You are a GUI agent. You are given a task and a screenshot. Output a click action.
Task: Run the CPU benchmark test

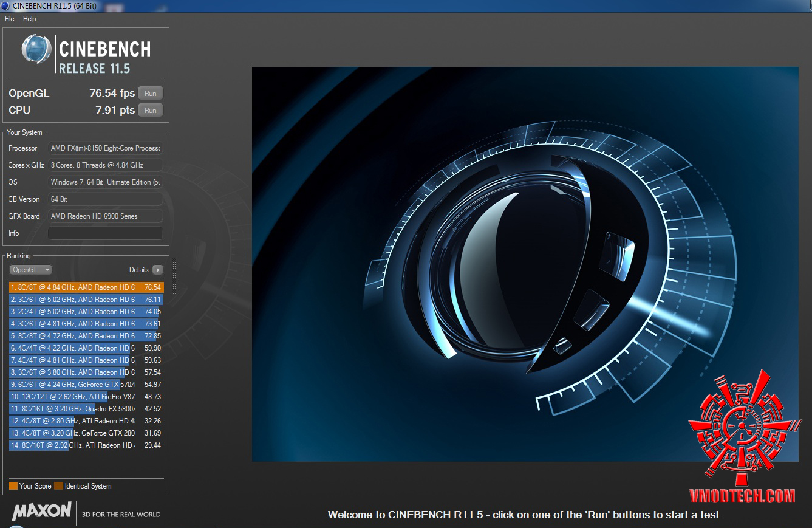click(x=151, y=111)
